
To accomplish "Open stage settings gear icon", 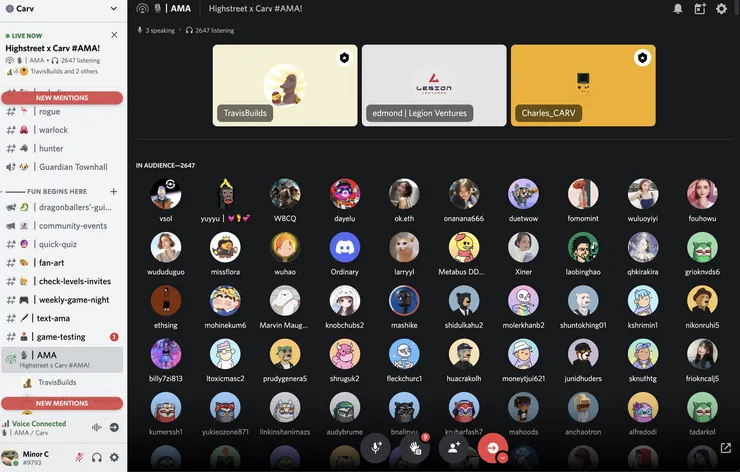I will click(x=721, y=8).
